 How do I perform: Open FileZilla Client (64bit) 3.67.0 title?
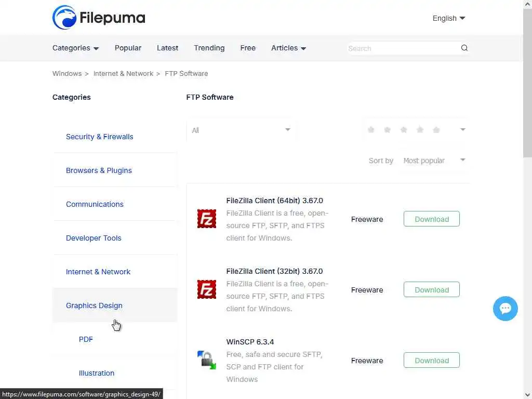[x=274, y=201]
